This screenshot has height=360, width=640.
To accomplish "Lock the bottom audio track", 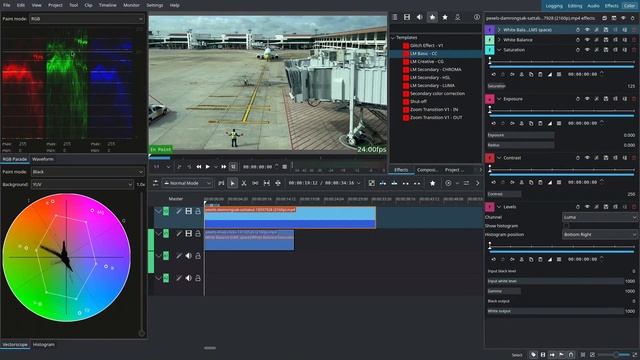I will (198, 278).
